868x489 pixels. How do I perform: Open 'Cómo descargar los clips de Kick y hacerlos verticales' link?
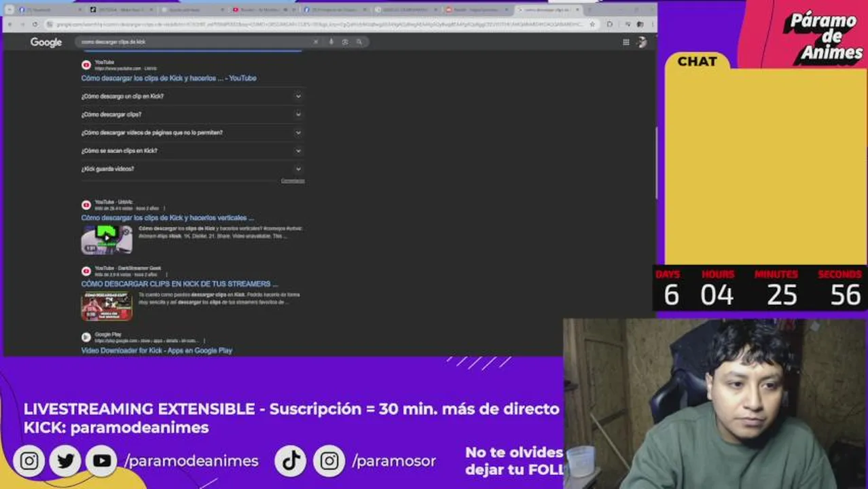click(x=167, y=218)
